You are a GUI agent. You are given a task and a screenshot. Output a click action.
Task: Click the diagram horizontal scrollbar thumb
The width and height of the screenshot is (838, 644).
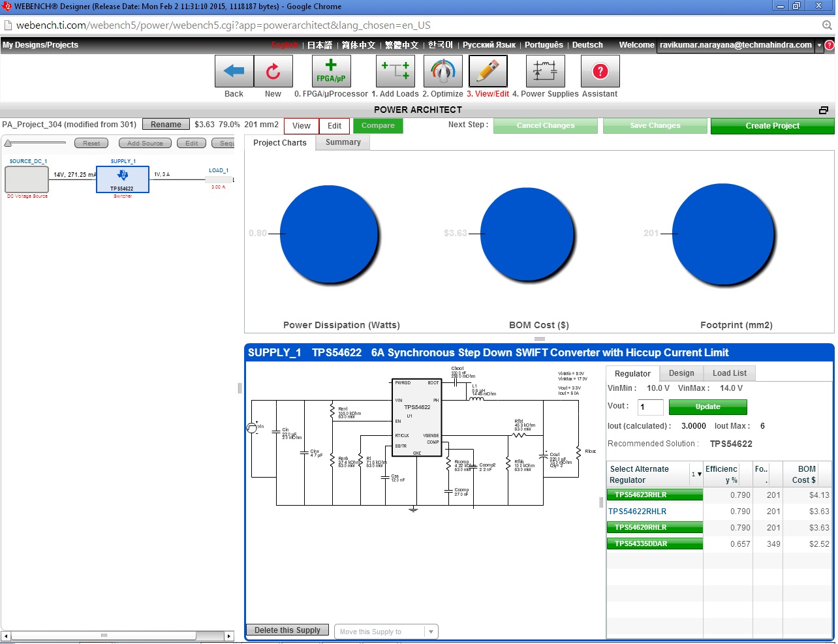click(x=104, y=636)
